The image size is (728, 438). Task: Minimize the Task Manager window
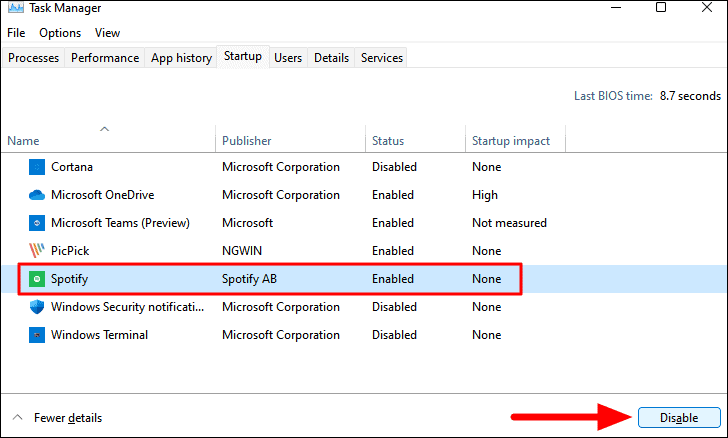click(616, 7)
